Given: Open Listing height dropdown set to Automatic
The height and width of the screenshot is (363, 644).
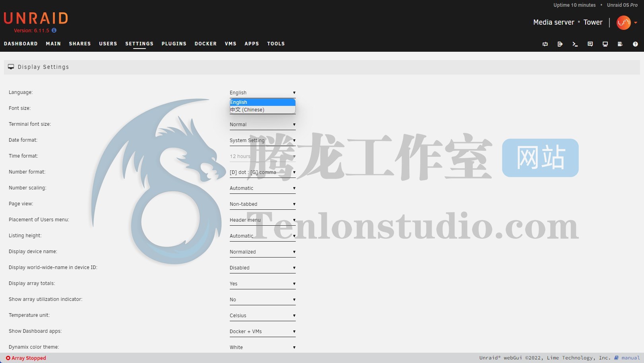Looking at the screenshot, I should pos(262,236).
